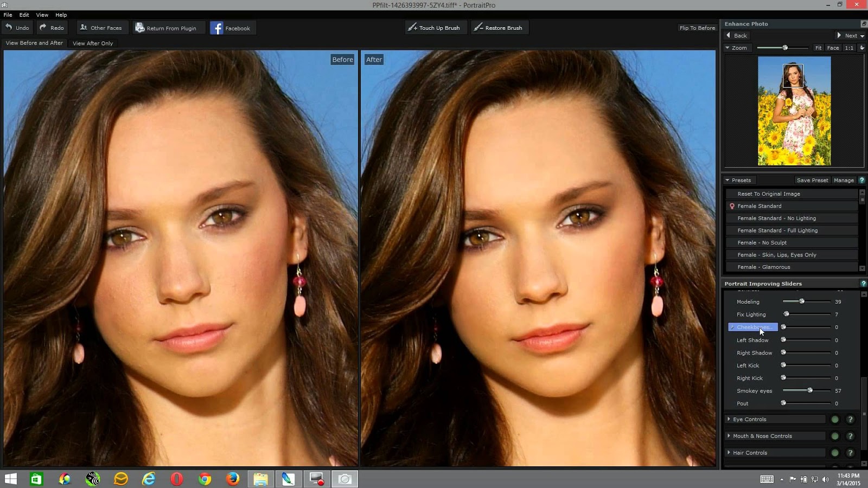This screenshot has height=488, width=868.
Task: Open help for Presets panel
Action: [862, 180]
